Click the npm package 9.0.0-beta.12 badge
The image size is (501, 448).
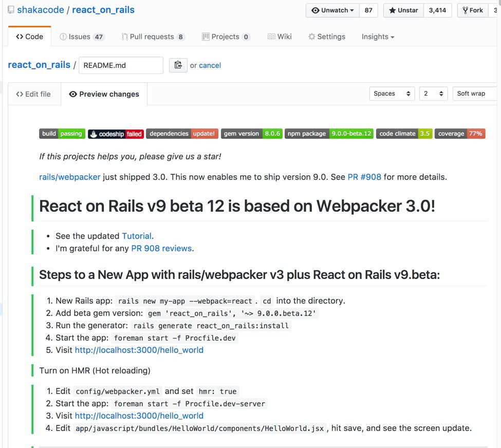pyautogui.click(x=329, y=134)
